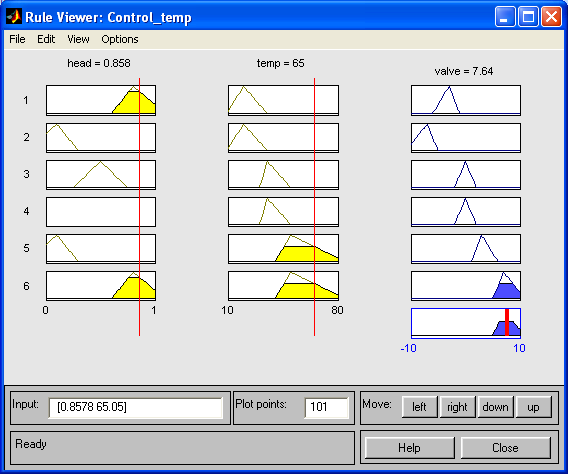This screenshot has height=474, width=568.
Task: Open the Edit menu
Action: [46, 39]
